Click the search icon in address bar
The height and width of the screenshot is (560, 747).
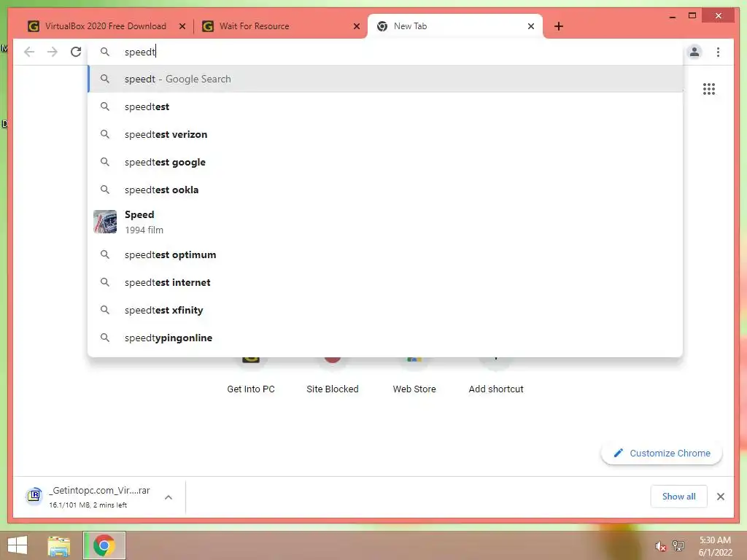coord(105,52)
